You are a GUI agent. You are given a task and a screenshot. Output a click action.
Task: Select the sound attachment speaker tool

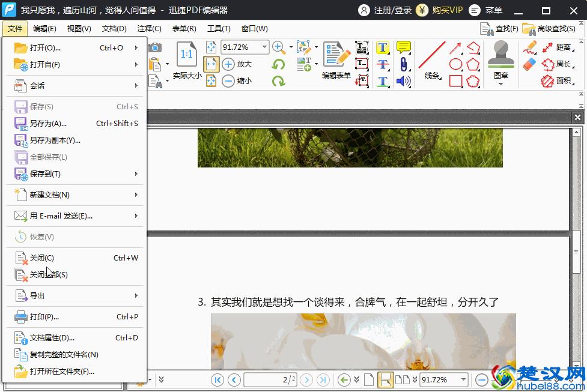coord(402,80)
